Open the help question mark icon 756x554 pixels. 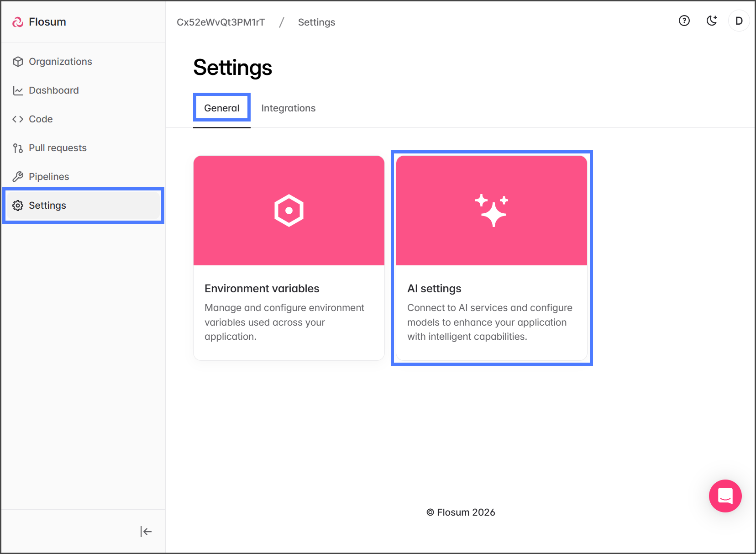(x=684, y=21)
